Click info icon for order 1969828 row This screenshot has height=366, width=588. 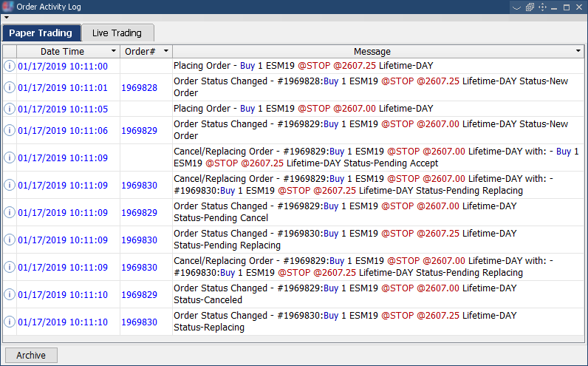pos(10,87)
